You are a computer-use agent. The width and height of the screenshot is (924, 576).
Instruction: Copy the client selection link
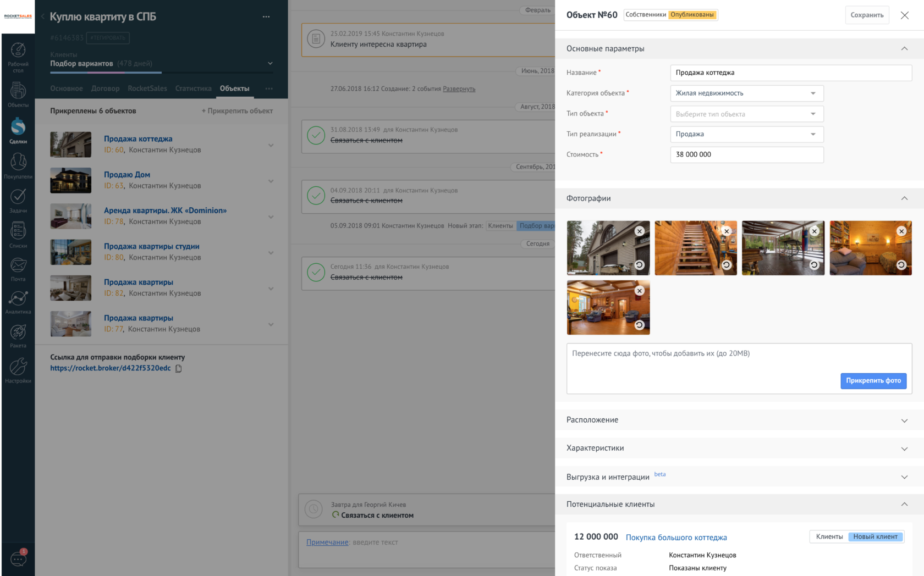pyautogui.click(x=178, y=369)
